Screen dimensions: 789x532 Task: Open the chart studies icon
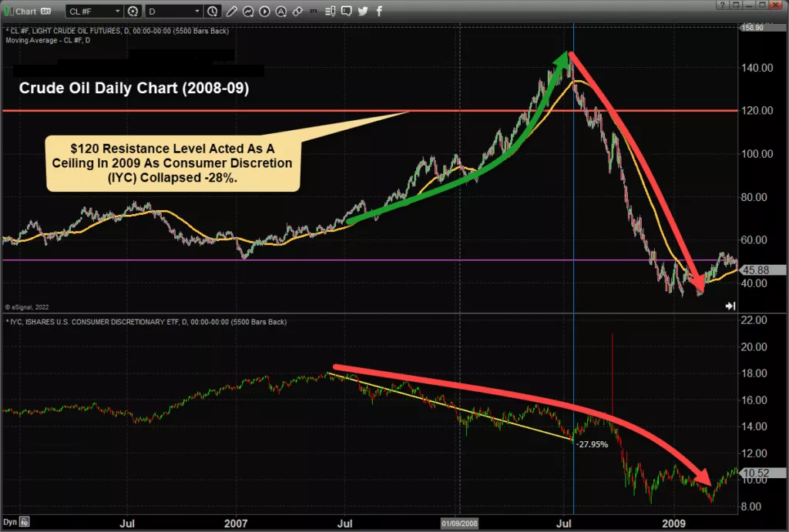[248, 11]
